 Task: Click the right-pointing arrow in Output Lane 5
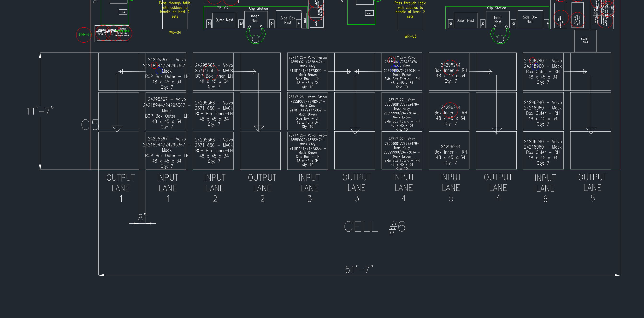(x=585, y=72)
